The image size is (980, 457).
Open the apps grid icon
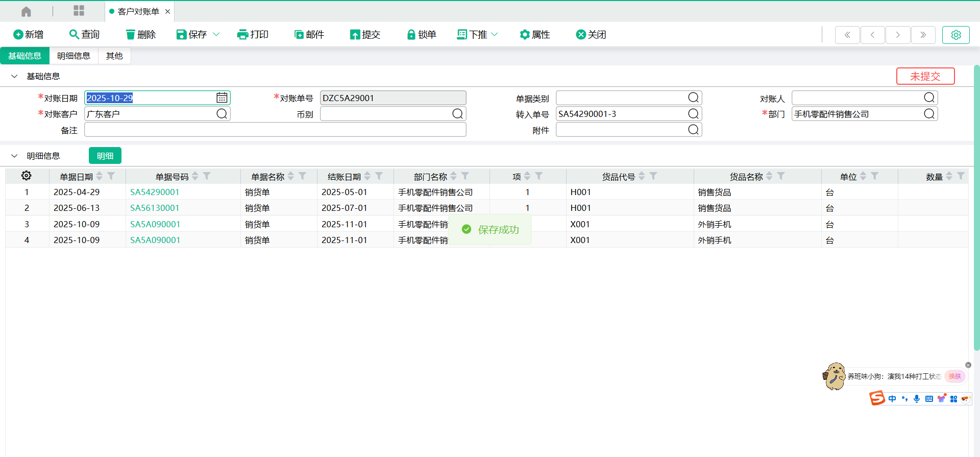(x=79, y=11)
